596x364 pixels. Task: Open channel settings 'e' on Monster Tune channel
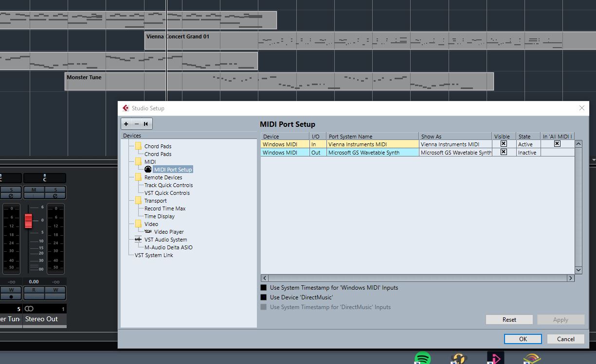pyautogui.click(x=11, y=196)
